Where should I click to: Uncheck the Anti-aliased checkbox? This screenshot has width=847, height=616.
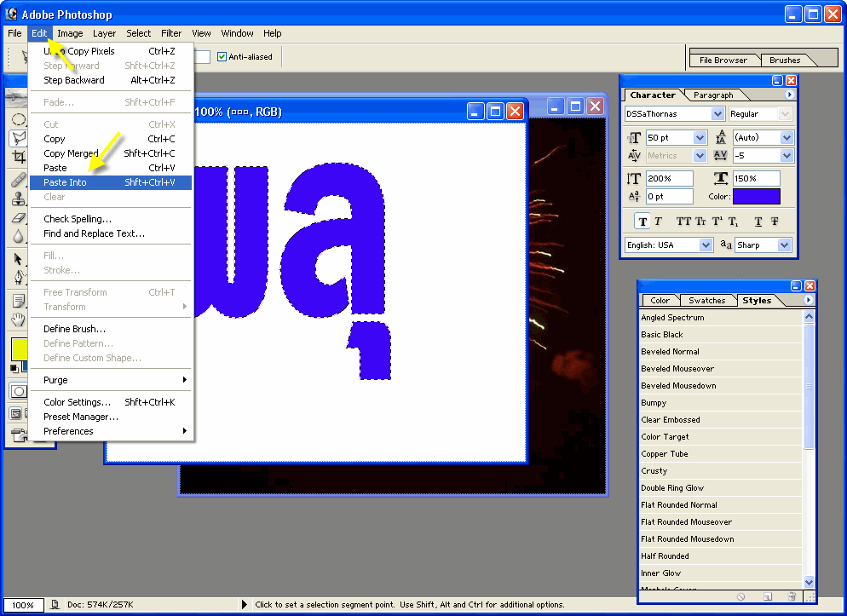click(222, 57)
